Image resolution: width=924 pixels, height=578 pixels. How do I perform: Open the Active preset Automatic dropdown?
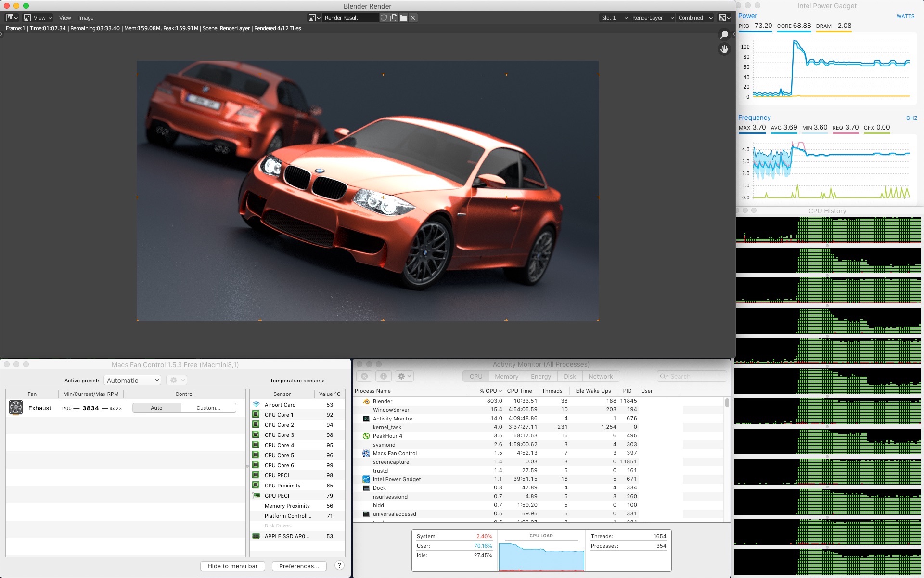pos(132,380)
